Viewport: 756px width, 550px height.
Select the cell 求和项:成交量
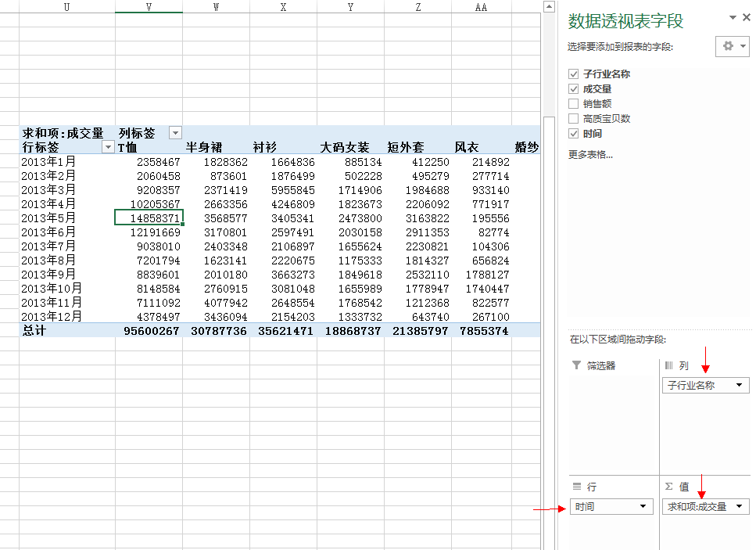tap(67, 133)
